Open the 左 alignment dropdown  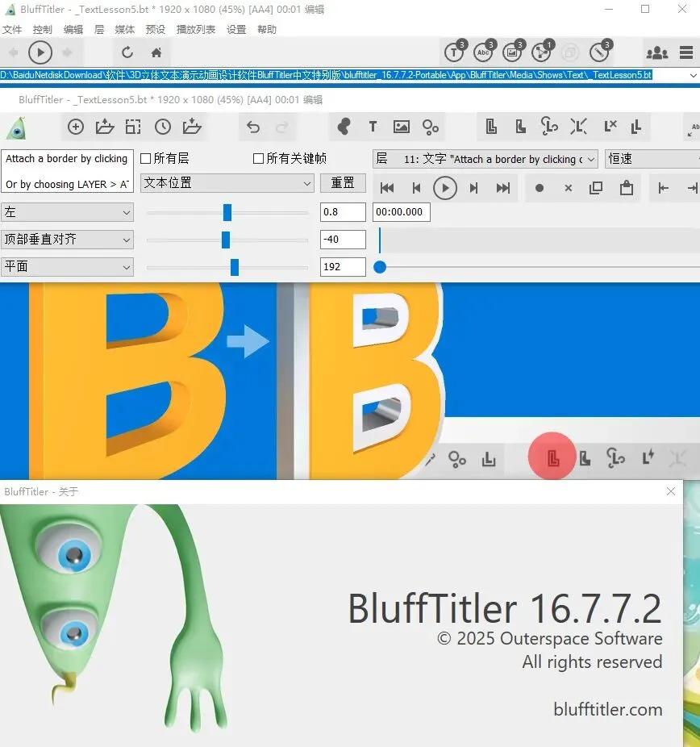click(x=67, y=212)
